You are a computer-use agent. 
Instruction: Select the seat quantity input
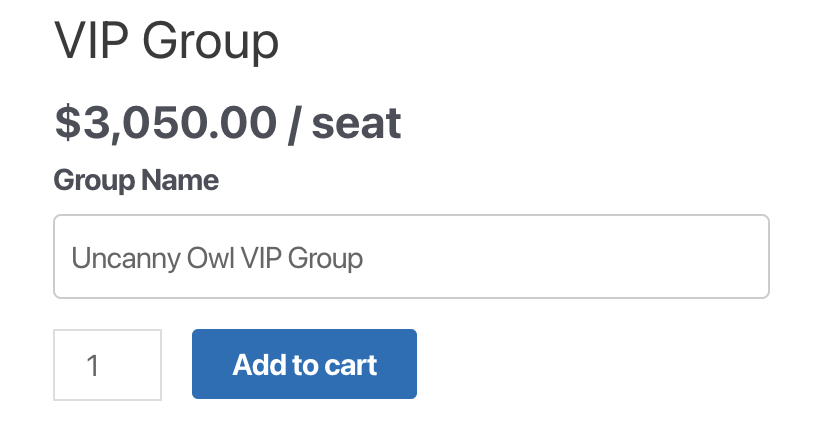click(107, 365)
